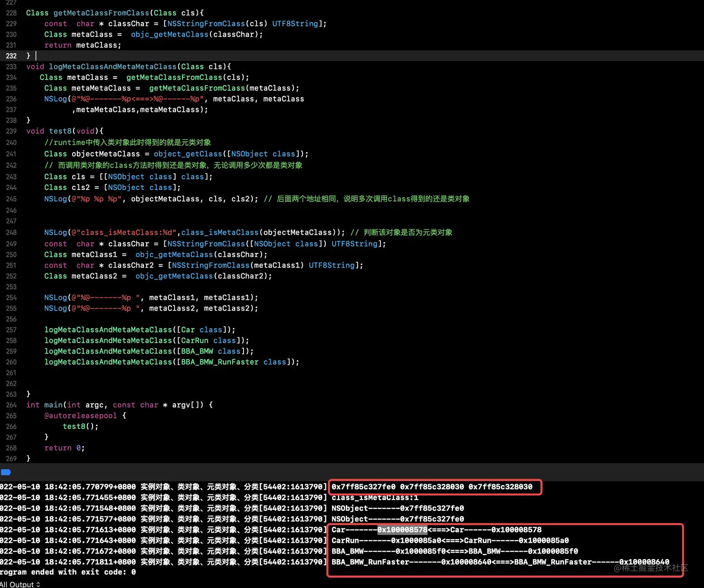Click logMetaClassAndMetaMetaClass function definition name
Viewport: 704px width, 588px height.
pyautogui.click(x=113, y=67)
